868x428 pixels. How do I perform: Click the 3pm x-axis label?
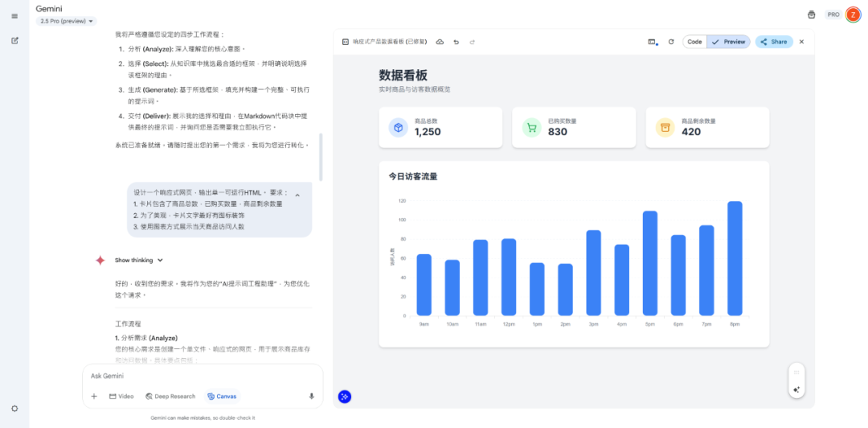tap(593, 323)
